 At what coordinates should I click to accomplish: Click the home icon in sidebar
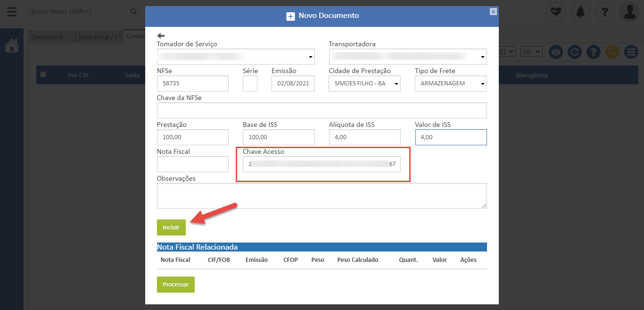12,46
